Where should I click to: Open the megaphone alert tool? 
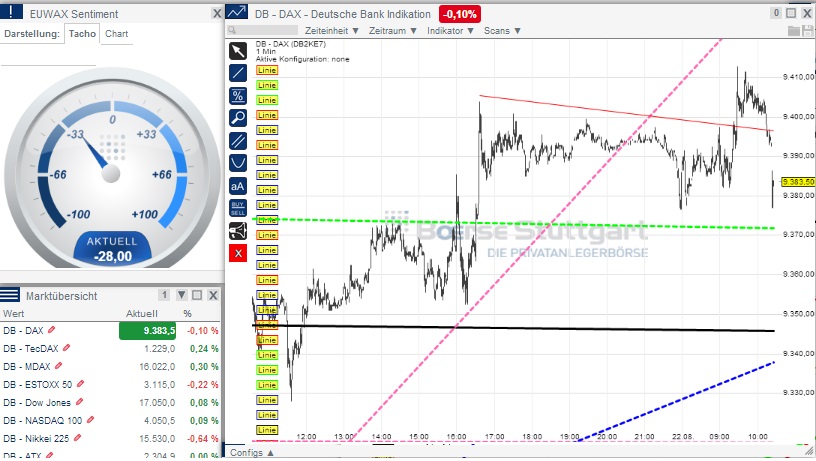coord(238,231)
